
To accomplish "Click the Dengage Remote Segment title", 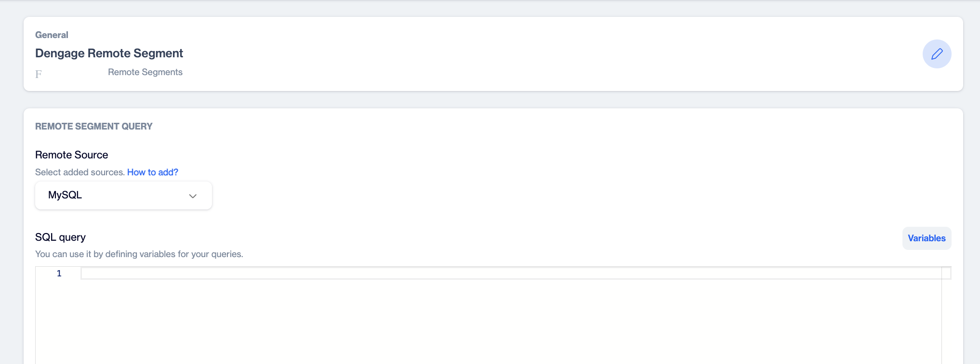I will [x=109, y=53].
